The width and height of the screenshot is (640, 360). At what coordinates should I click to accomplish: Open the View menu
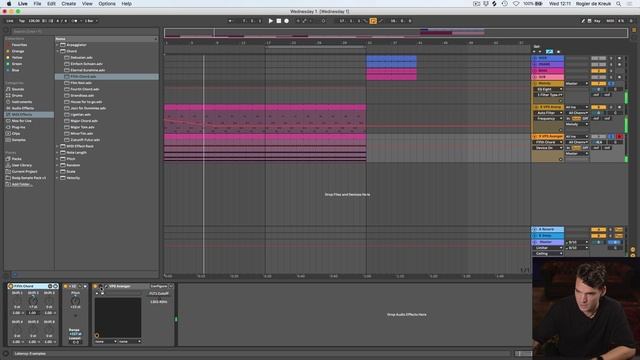(x=87, y=4)
